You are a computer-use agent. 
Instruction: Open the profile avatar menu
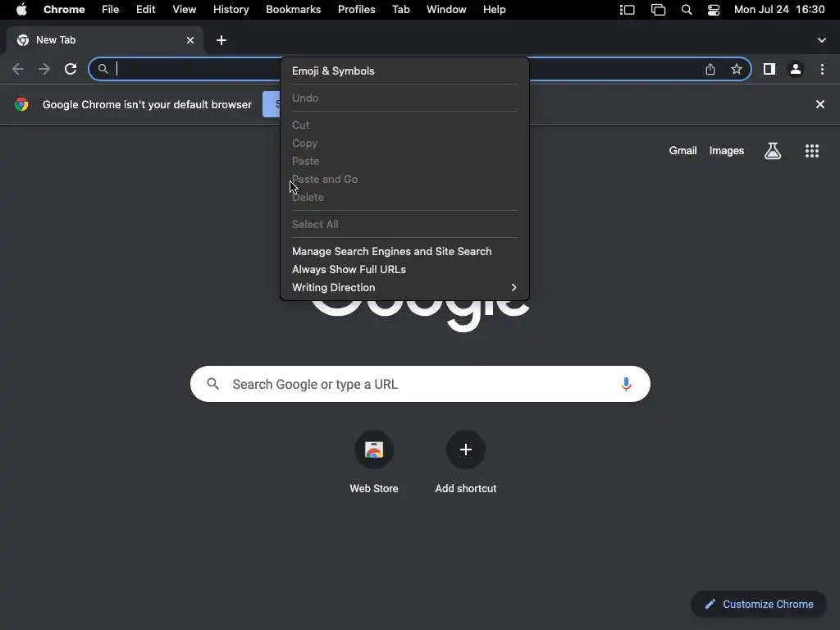[796, 69]
